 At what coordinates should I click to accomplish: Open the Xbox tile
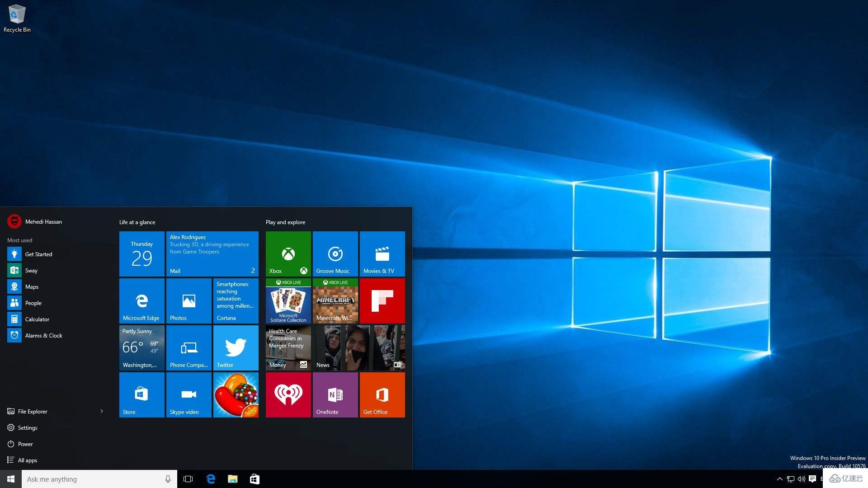(288, 254)
